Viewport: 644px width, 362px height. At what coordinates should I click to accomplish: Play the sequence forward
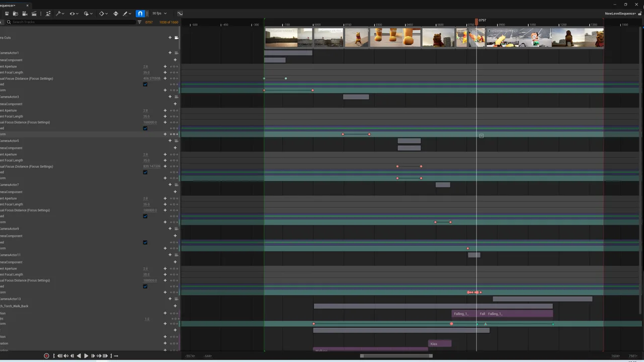(x=86, y=356)
